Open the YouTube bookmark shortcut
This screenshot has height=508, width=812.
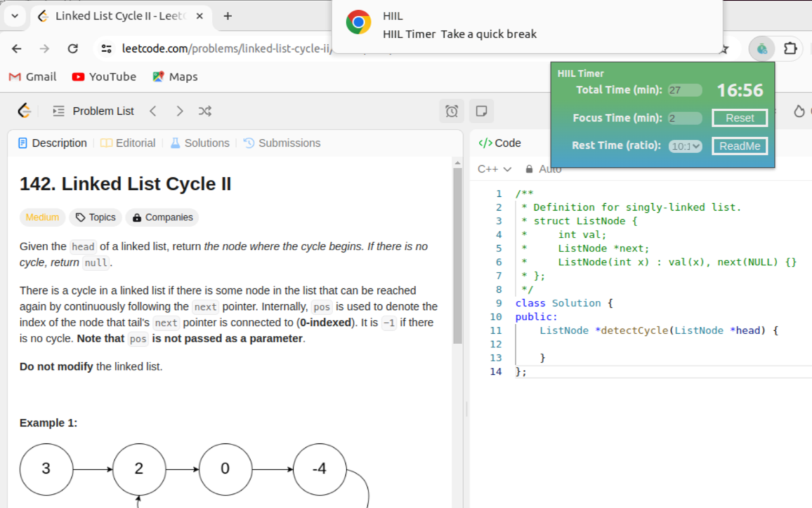pyautogui.click(x=104, y=76)
